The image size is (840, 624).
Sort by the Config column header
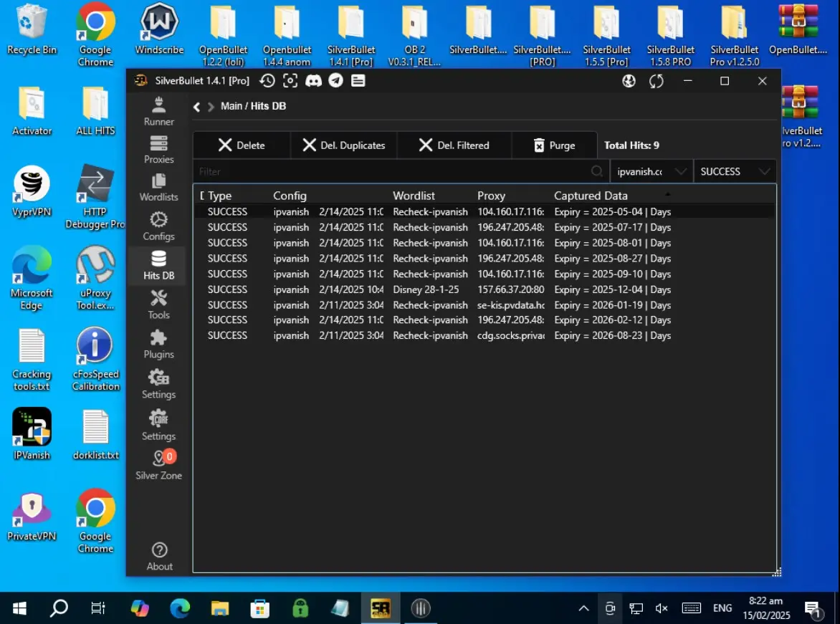click(x=290, y=196)
